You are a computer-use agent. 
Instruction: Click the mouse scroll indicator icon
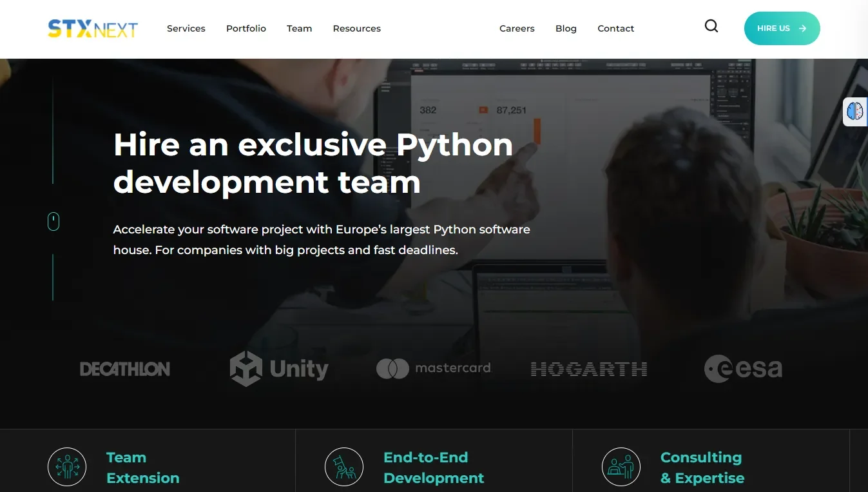coord(53,222)
